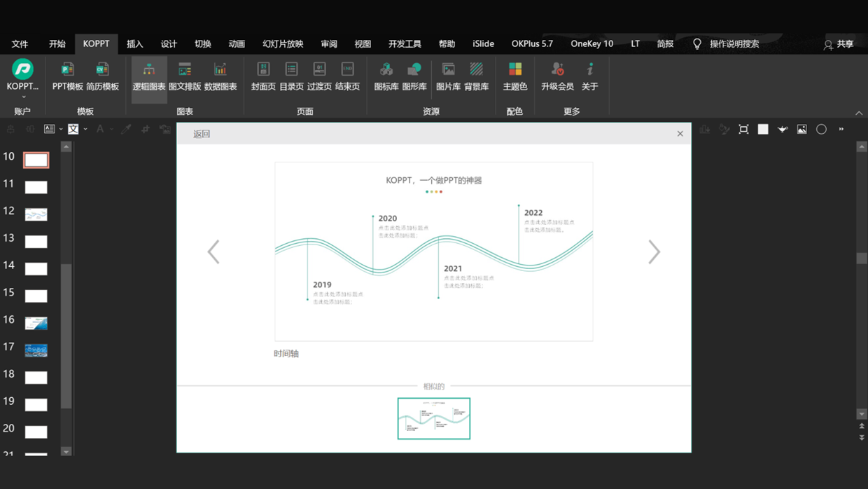Open the 简历模板 resume templates

point(102,76)
